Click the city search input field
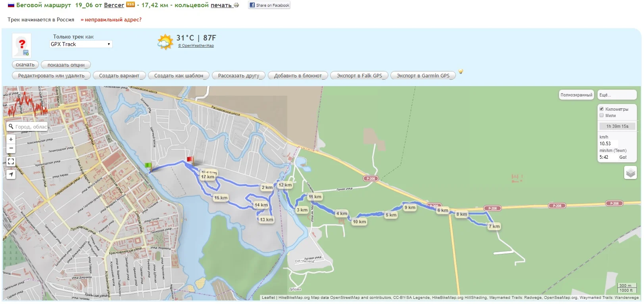The height and width of the screenshot is (304, 644). [31, 127]
